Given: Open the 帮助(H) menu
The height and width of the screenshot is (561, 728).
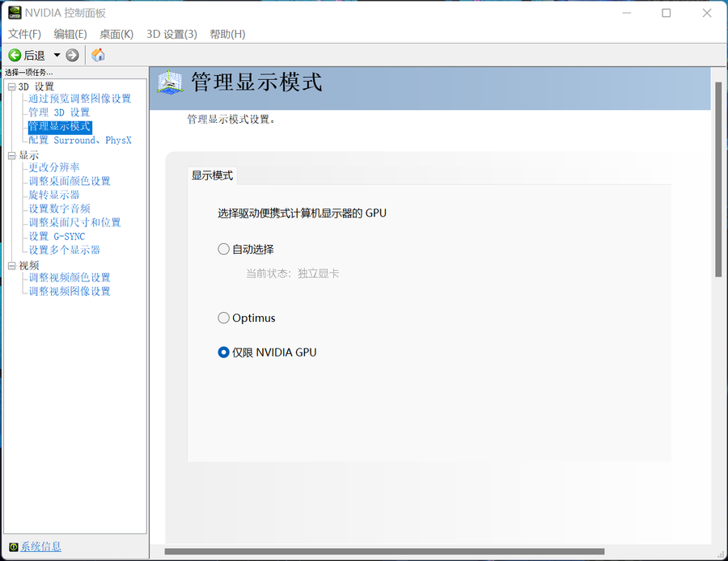Looking at the screenshot, I should [227, 34].
